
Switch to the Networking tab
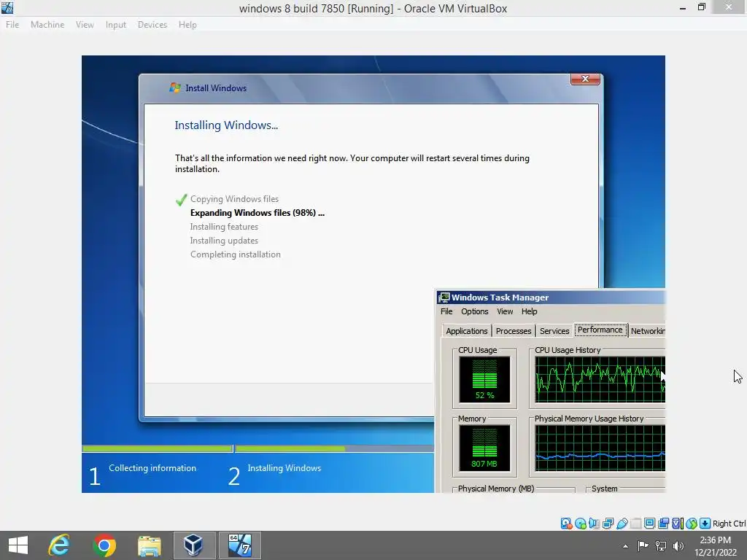(x=647, y=331)
